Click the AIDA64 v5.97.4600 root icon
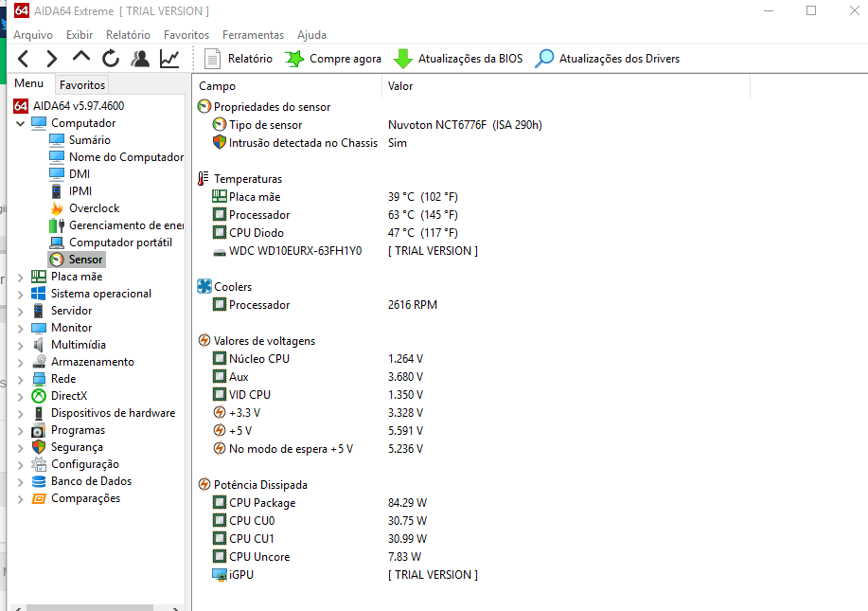 coord(21,106)
